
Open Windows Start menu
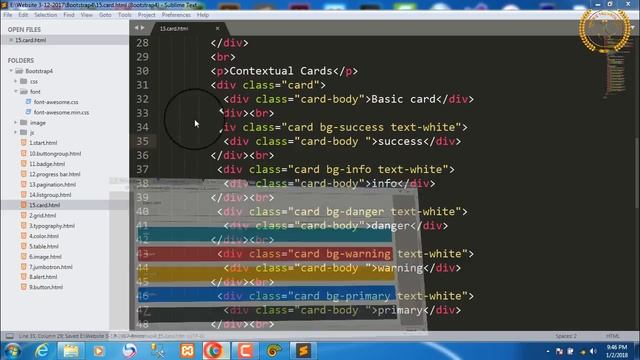click(x=12, y=351)
